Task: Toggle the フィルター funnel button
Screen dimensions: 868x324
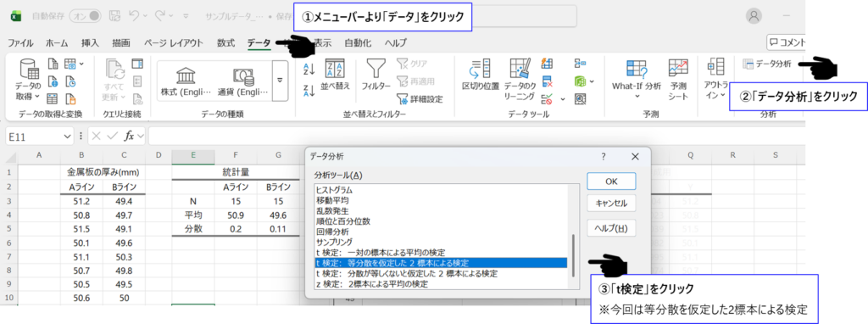Action: click(376, 75)
